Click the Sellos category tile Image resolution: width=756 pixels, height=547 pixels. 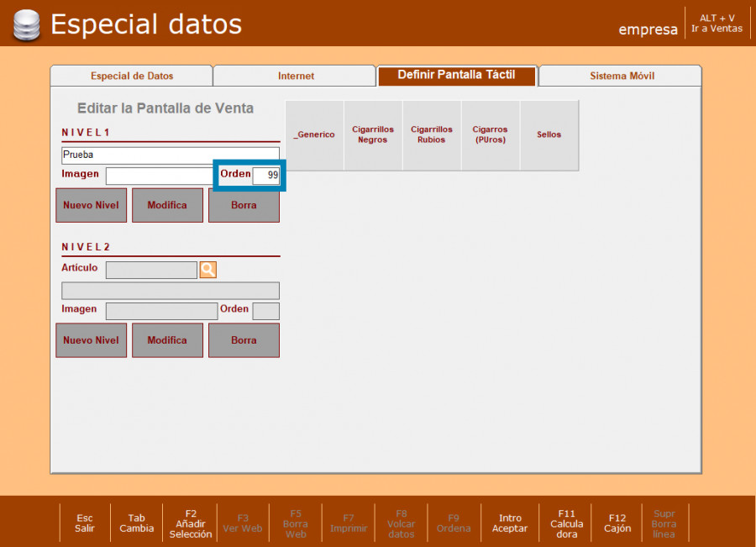(x=549, y=135)
